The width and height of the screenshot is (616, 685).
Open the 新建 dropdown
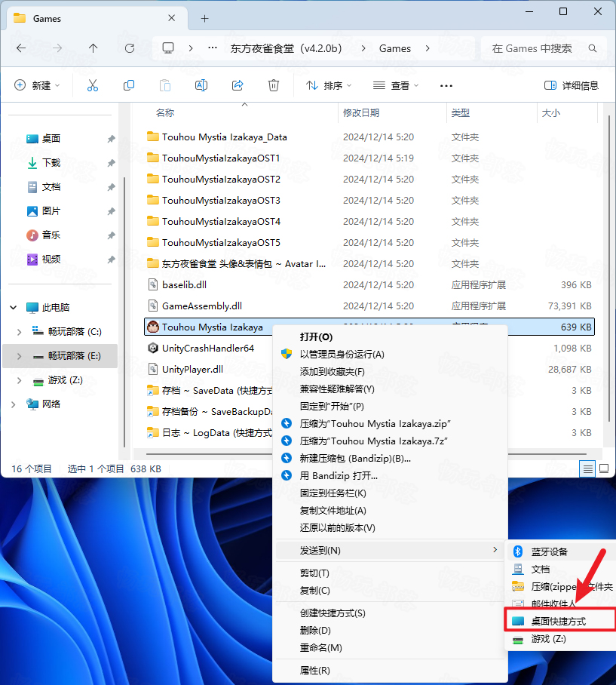tap(37, 86)
